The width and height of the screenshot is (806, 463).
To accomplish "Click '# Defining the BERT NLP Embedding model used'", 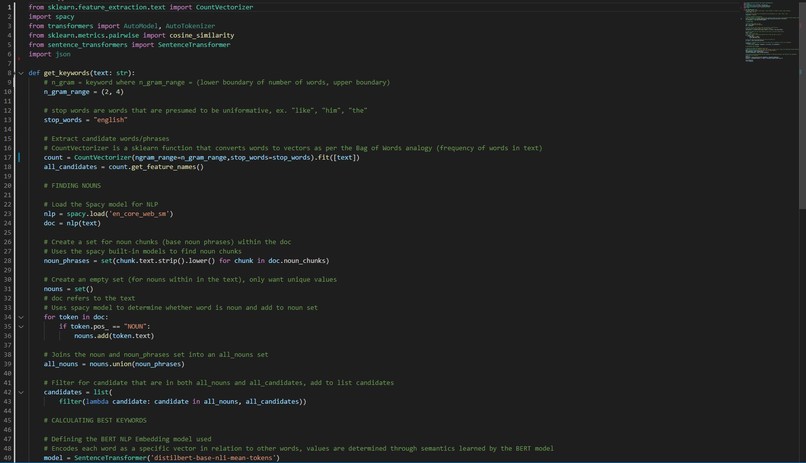I will pyautogui.click(x=127, y=439).
